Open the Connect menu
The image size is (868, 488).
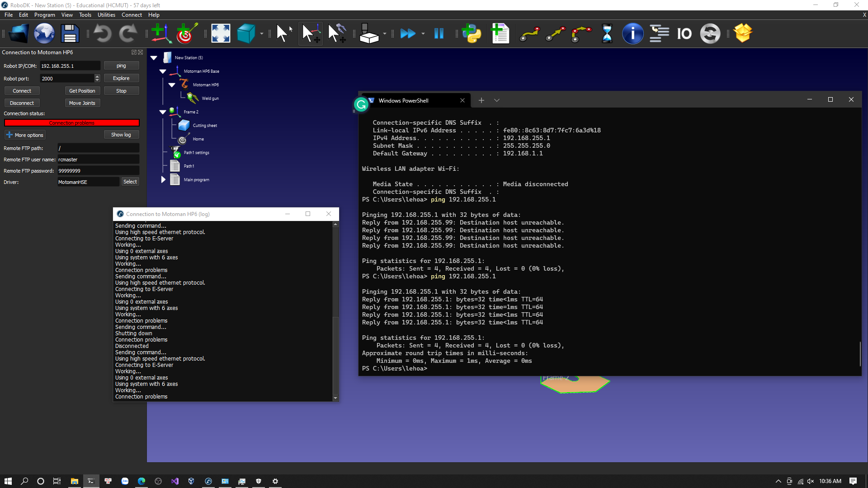click(x=132, y=15)
